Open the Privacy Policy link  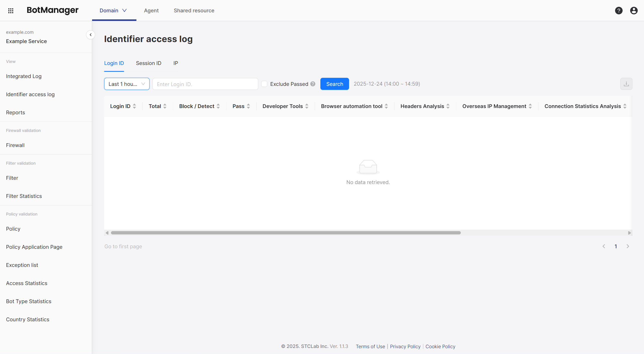pyautogui.click(x=405, y=346)
